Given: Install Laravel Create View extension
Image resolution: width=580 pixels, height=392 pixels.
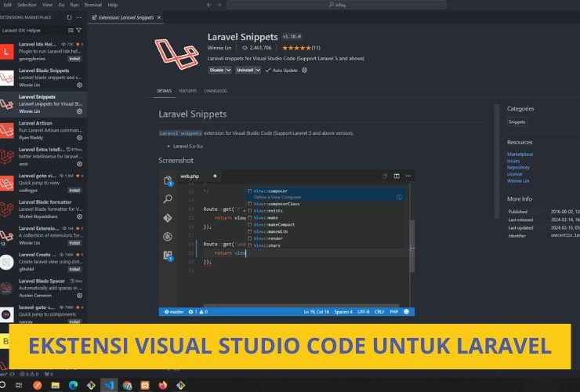Looking at the screenshot, I should pos(74,269).
